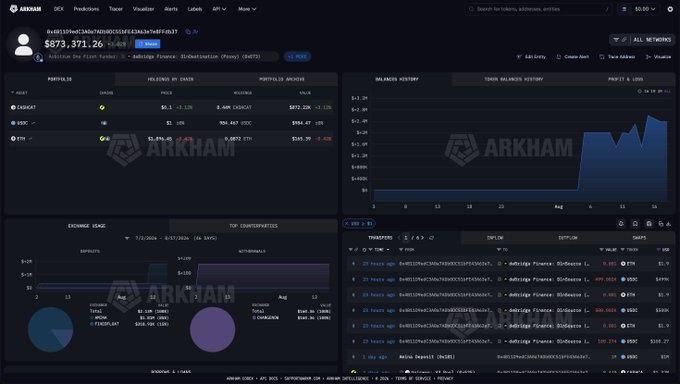Open the More dropdown menu
This screenshot has width=680, height=384.
[247, 9]
